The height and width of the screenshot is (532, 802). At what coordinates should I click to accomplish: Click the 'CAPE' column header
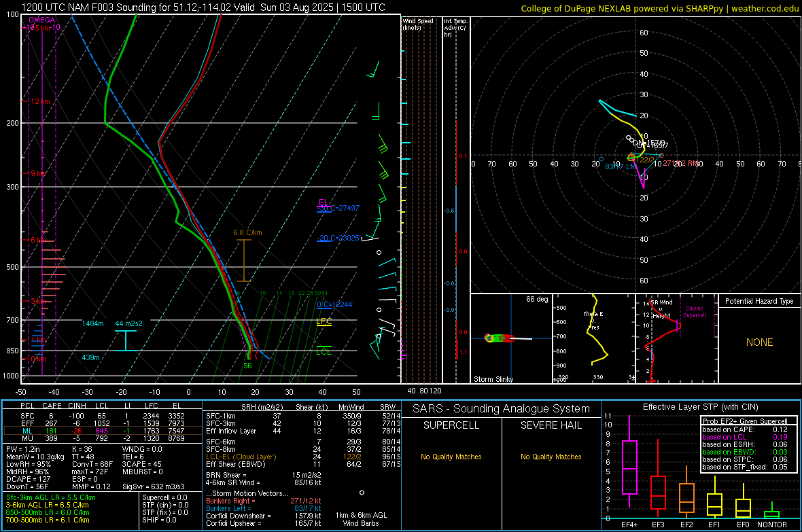point(52,406)
